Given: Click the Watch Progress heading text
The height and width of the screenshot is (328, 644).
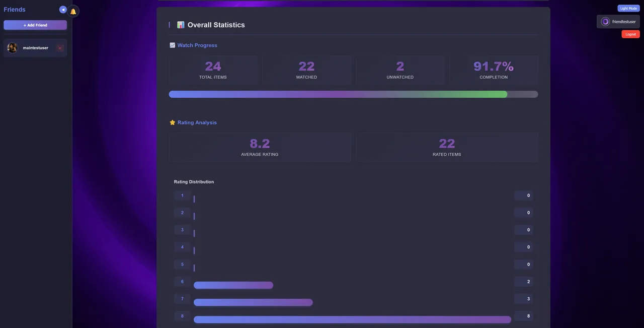Looking at the screenshot, I should pyautogui.click(x=197, y=45).
